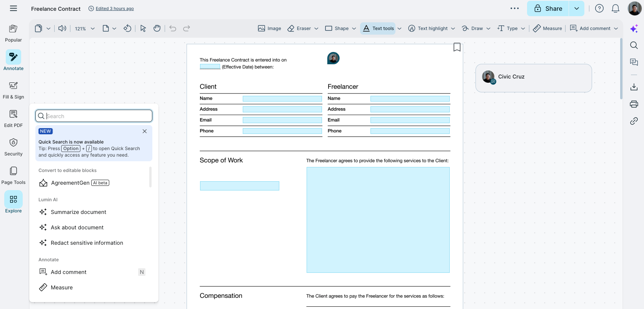
Task: Open the read aloud speaker tool
Action: click(62, 28)
